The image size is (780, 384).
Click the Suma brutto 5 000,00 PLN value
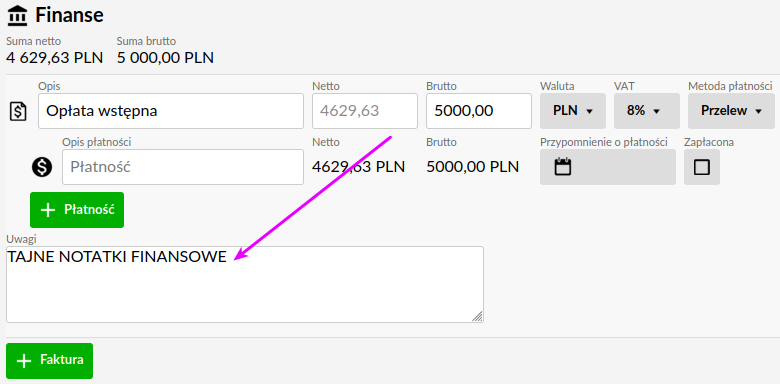tap(165, 58)
